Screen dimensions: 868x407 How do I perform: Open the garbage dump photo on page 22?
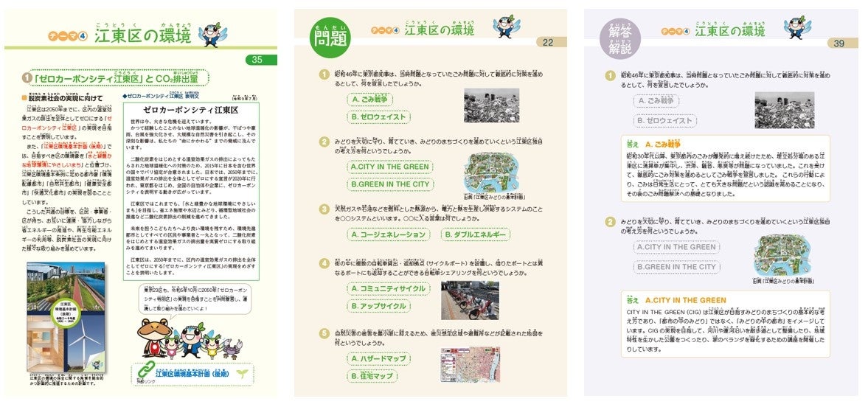click(492, 105)
